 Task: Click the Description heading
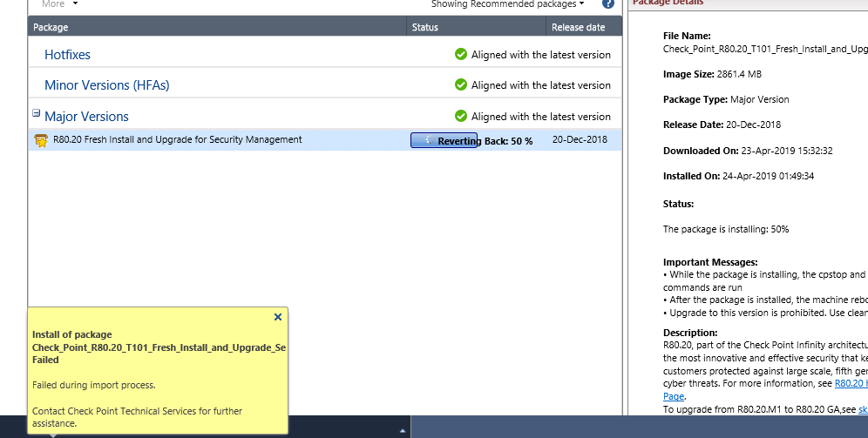point(690,333)
